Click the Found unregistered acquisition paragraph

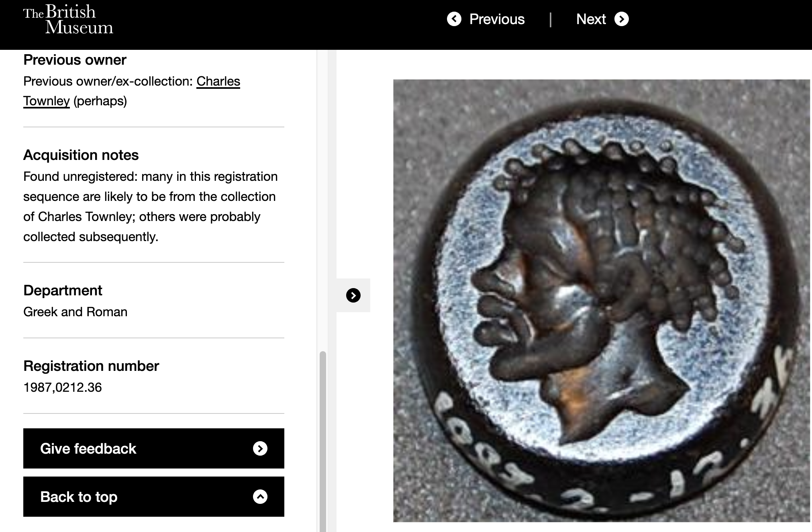(x=151, y=207)
